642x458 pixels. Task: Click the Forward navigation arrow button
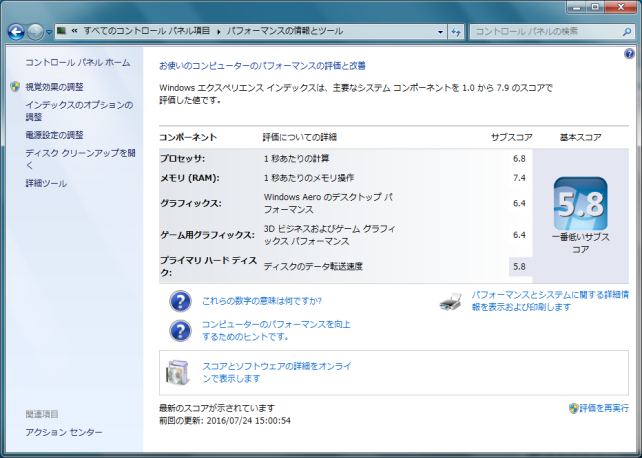pyautogui.click(x=35, y=32)
